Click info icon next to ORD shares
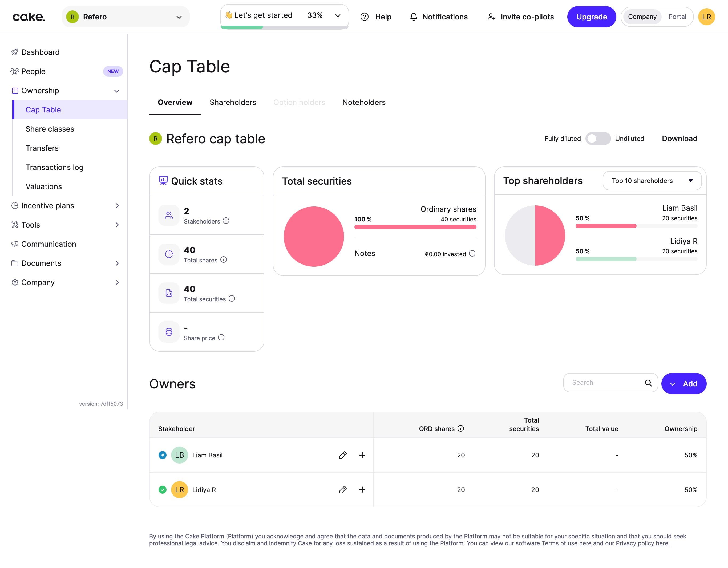 click(461, 428)
